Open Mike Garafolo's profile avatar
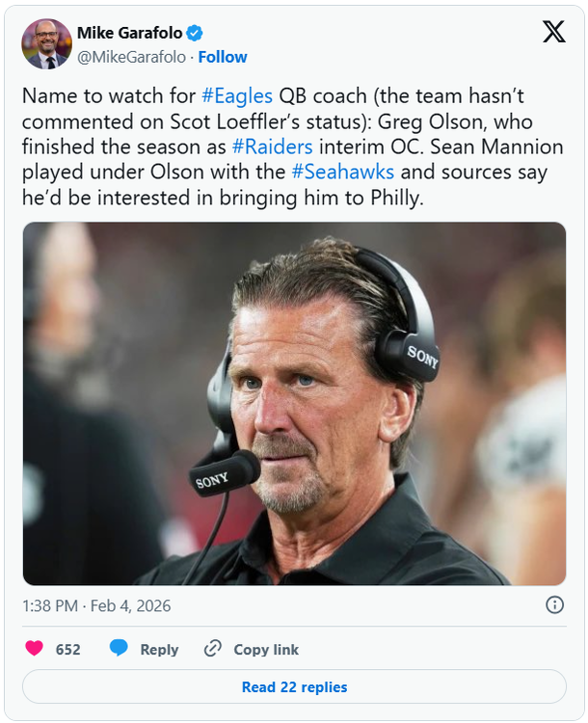 (x=46, y=44)
